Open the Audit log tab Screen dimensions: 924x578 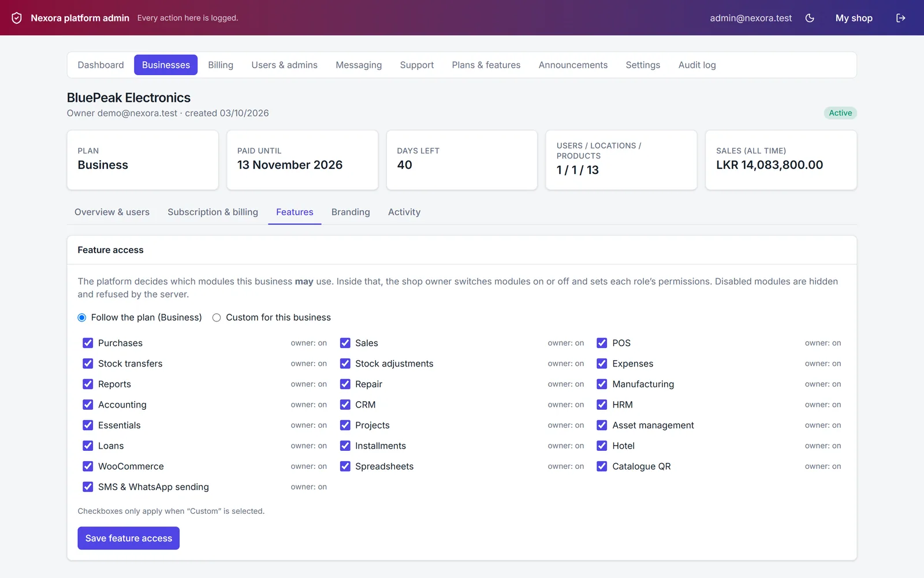point(697,65)
